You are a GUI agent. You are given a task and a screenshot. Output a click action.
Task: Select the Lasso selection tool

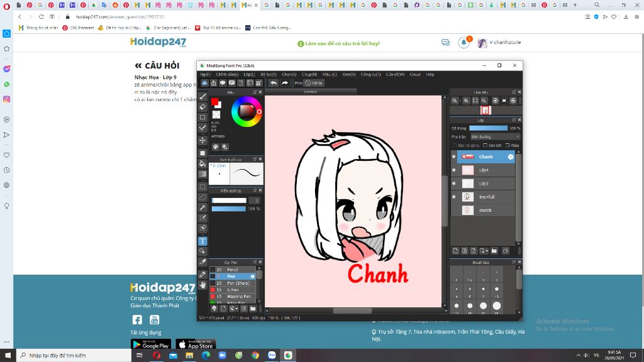click(203, 197)
